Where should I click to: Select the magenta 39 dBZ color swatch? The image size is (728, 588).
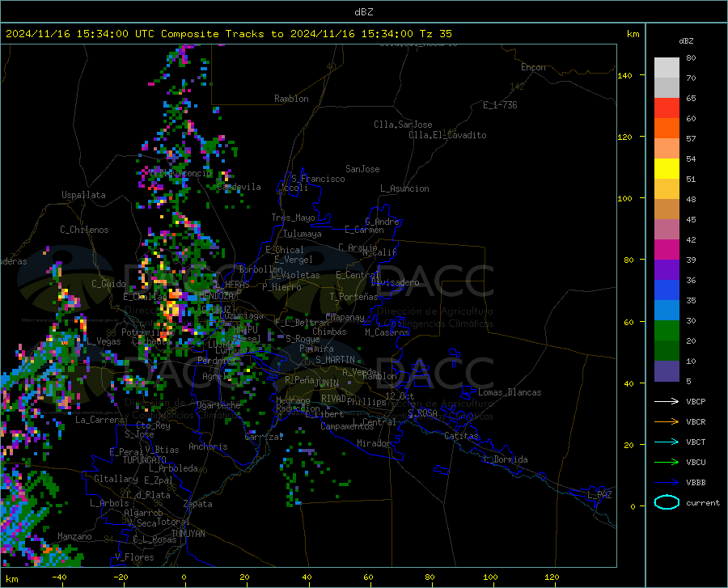coord(667,250)
